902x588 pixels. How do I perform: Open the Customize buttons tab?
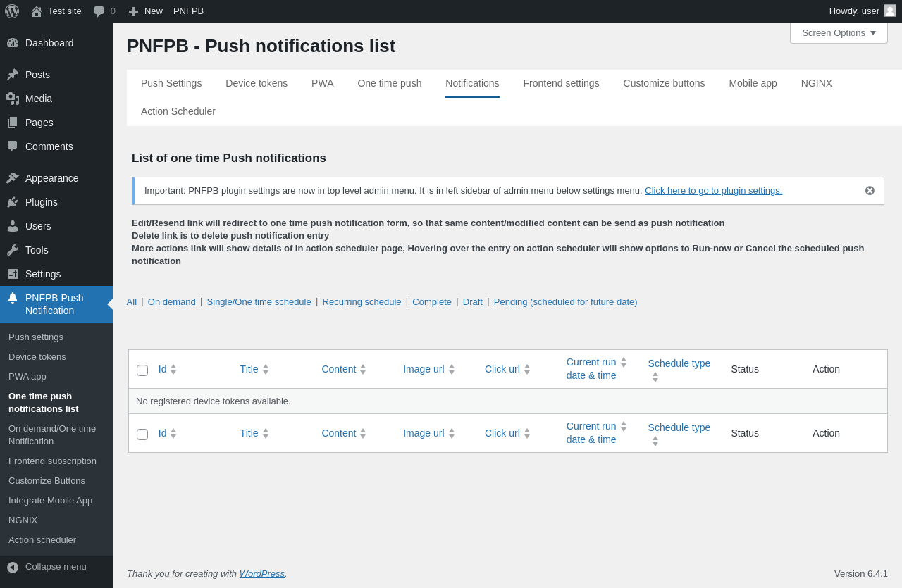pos(664,83)
